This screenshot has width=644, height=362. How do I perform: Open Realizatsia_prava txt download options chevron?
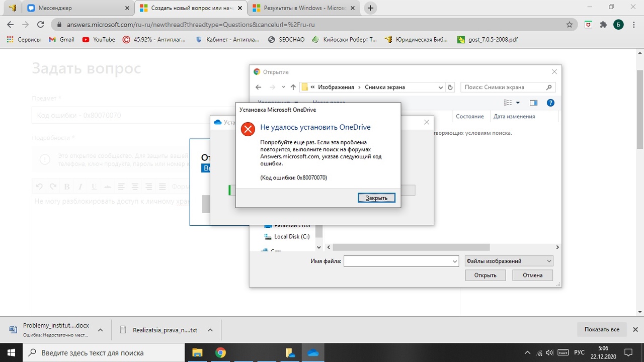click(x=210, y=330)
